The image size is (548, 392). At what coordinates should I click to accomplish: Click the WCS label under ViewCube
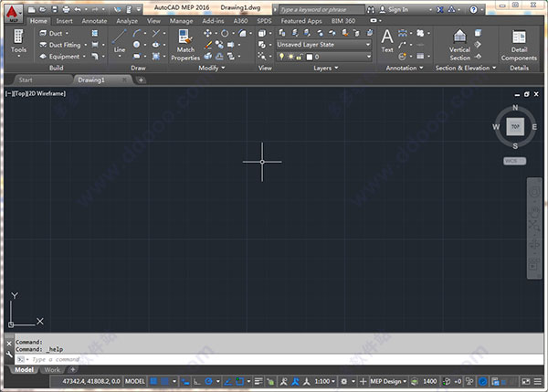click(x=515, y=161)
